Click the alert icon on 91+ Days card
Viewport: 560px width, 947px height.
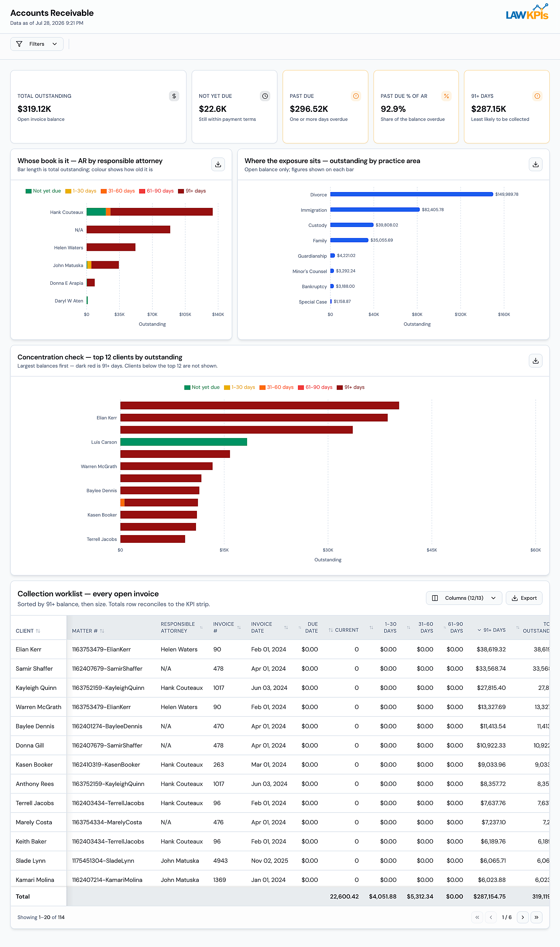[x=537, y=96]
